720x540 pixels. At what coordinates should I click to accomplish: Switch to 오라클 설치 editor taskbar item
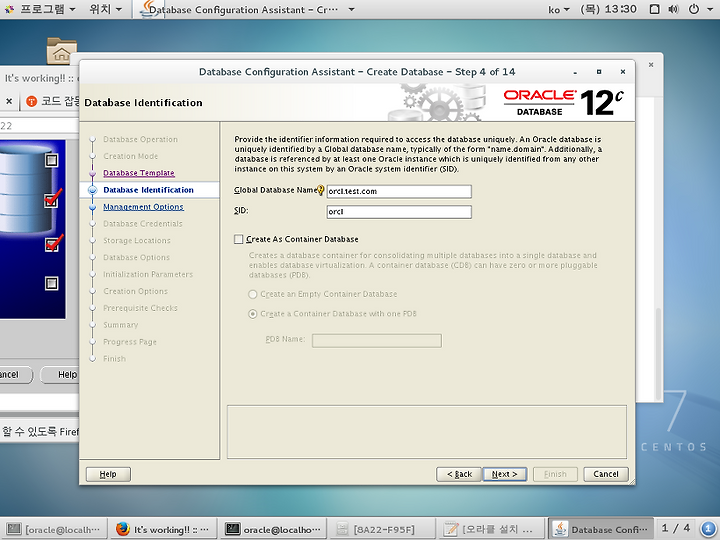pyautogui.click(x=491, y=529)
